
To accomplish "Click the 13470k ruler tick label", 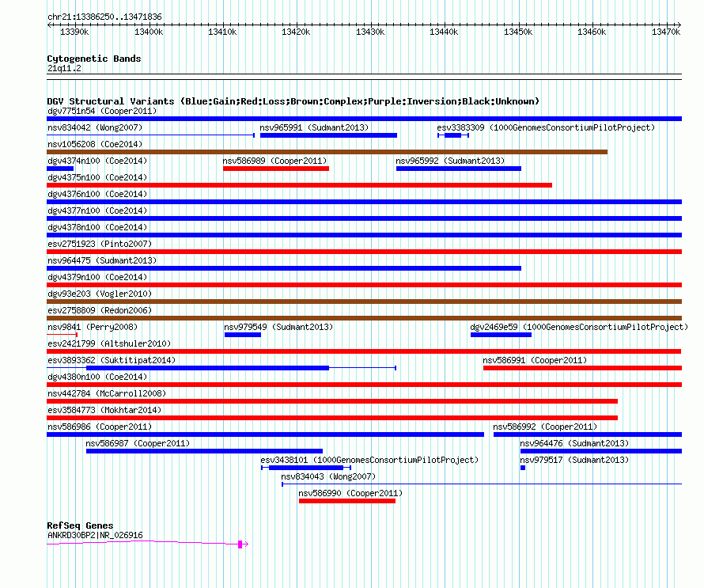I will (666, 32).
